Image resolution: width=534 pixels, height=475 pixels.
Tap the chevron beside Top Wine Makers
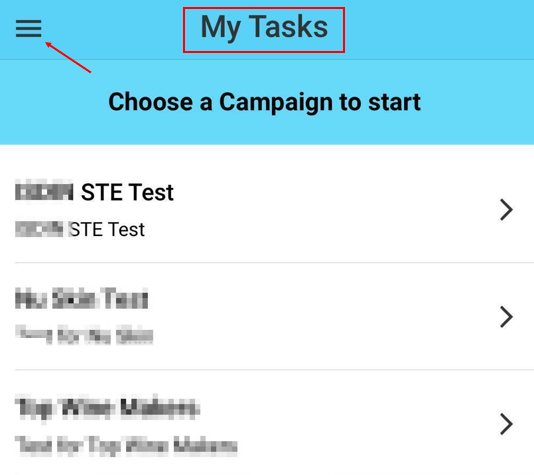506,424
